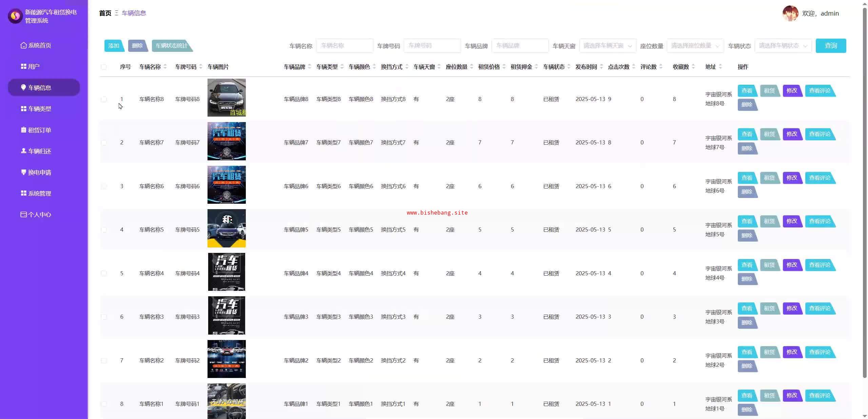Screen dimensions: 868x419
Task: Select checkbox of 车辆名称5 row
Action: (x=104, y=230)
